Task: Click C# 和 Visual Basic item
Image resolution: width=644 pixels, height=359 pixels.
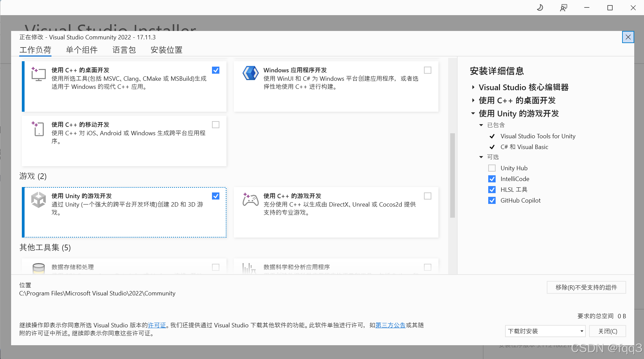Action: [524, 147]
